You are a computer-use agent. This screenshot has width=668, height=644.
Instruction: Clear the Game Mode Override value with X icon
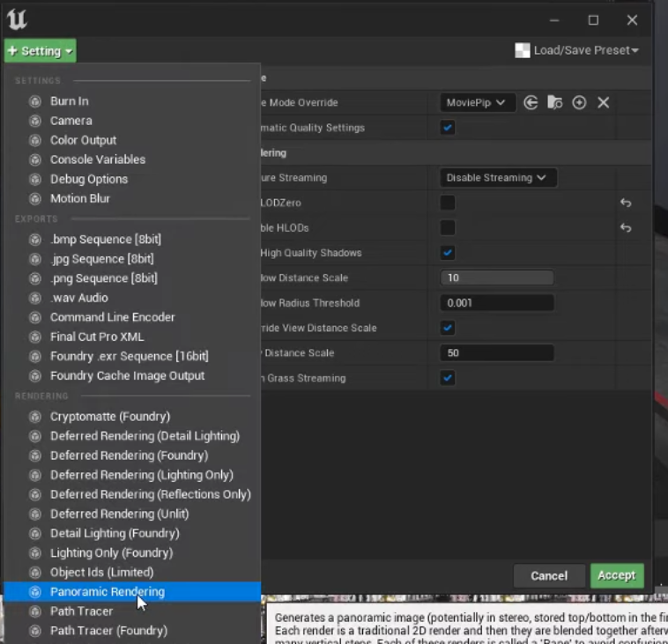604,102
